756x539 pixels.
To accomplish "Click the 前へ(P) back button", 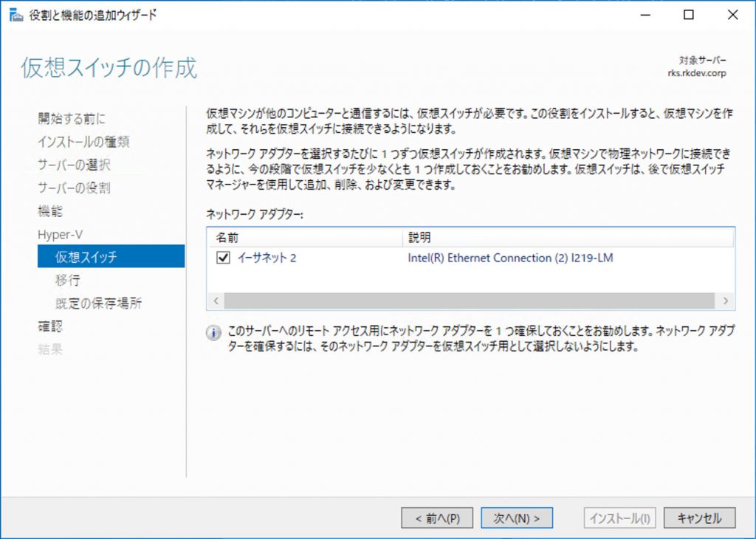I will [437, 518].
